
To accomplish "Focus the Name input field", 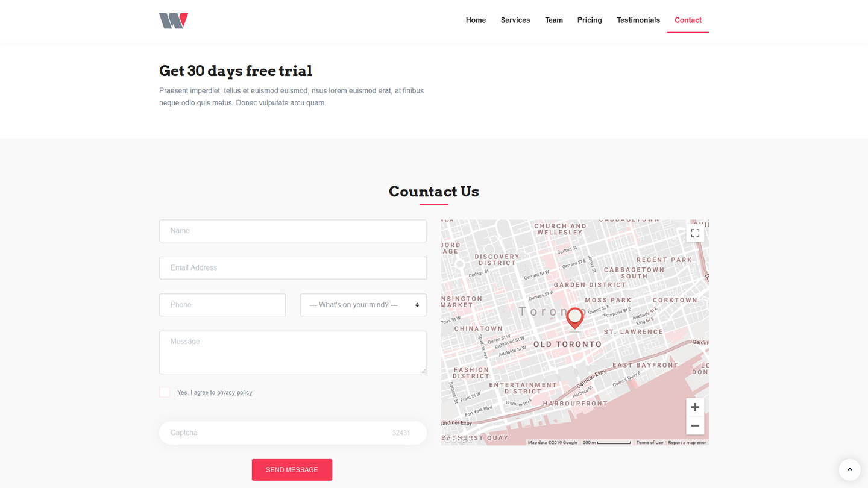I will coord(293,231).
